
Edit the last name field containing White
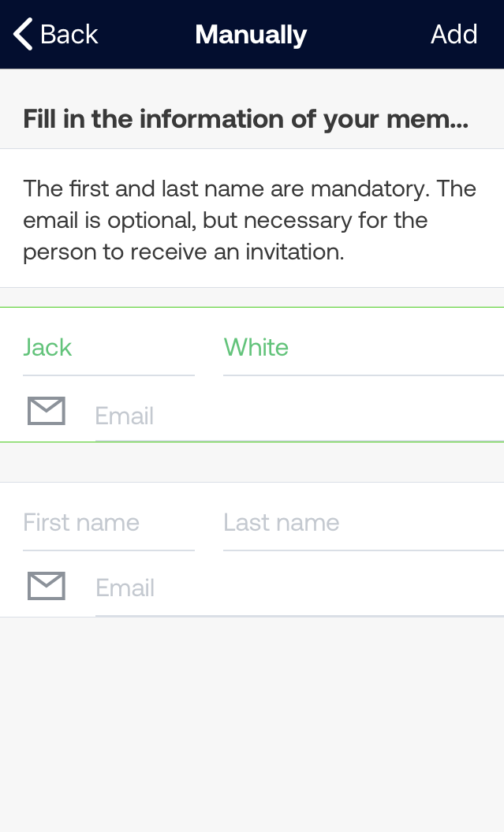coord(364,348)
